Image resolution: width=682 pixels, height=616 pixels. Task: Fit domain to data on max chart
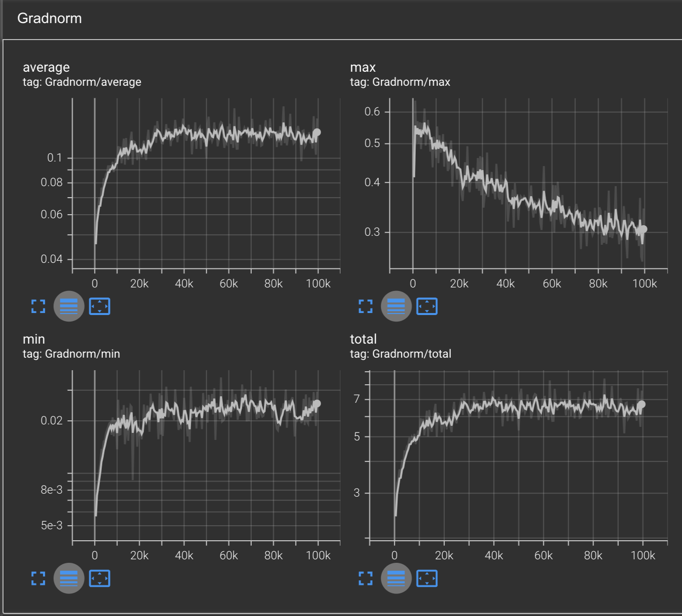coord(427,306)
